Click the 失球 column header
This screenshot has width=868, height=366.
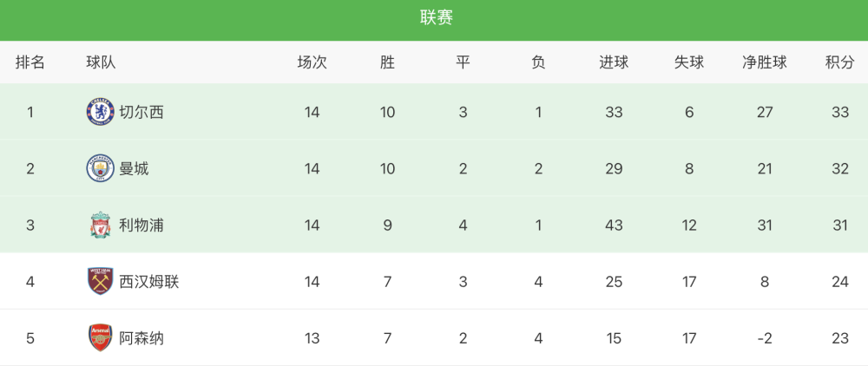click(x=688, y=62)
